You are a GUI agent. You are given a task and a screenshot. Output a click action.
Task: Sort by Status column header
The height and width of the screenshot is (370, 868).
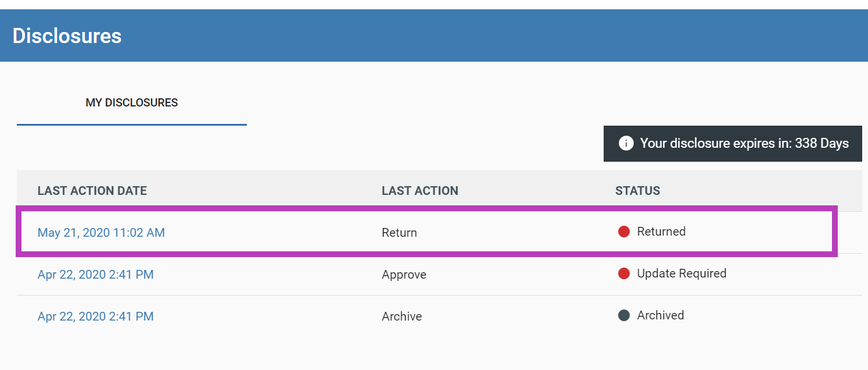(x=638, y=191)
